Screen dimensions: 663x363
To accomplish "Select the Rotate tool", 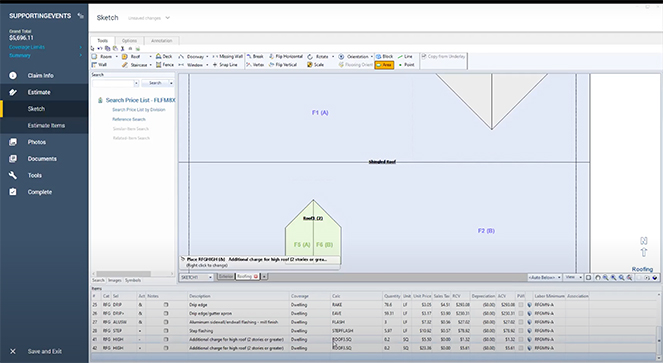I will tap(318, 56).
